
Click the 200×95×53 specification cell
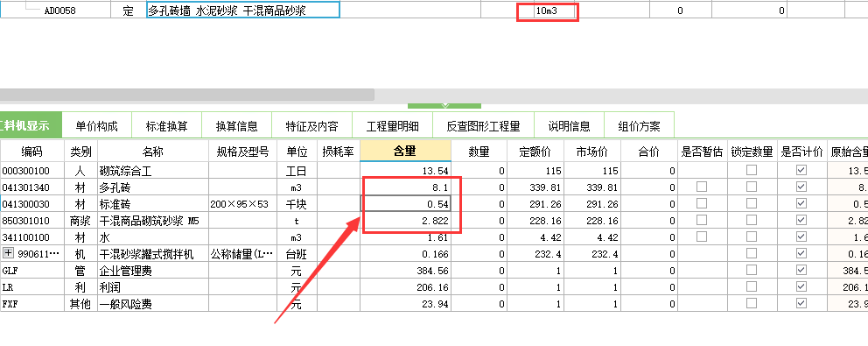243,204
